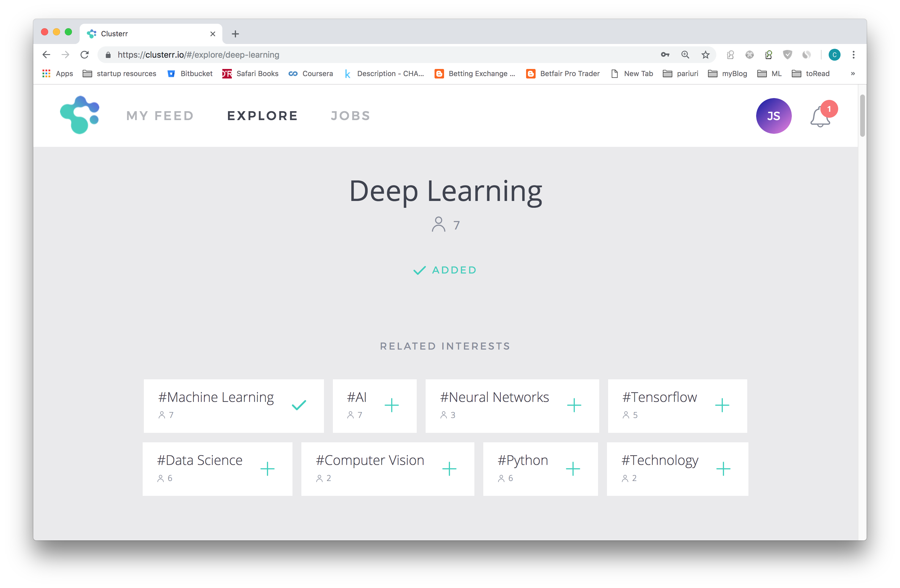Click the Clusterr logo icon
This screenshot has width=900, height=588.
(x=79, y=115)
